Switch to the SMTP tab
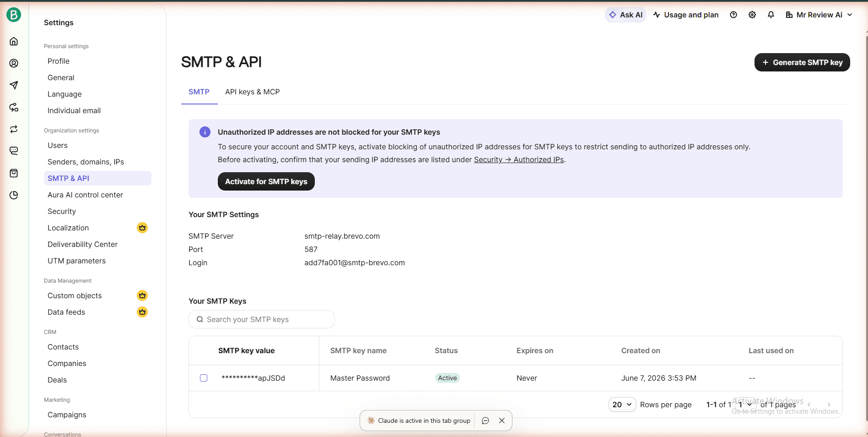 click(199, 92)
